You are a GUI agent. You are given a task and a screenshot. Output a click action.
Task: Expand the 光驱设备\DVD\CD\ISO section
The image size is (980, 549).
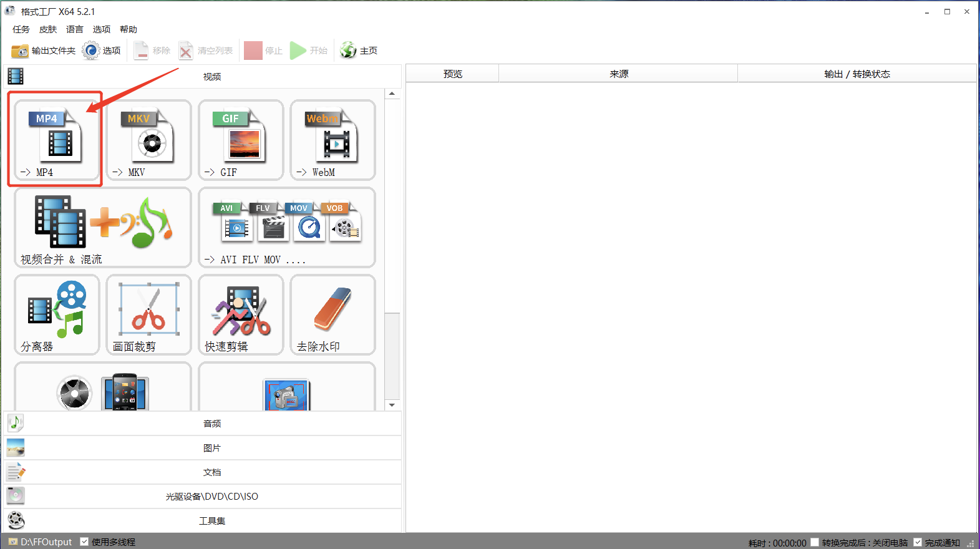(203, 497)
